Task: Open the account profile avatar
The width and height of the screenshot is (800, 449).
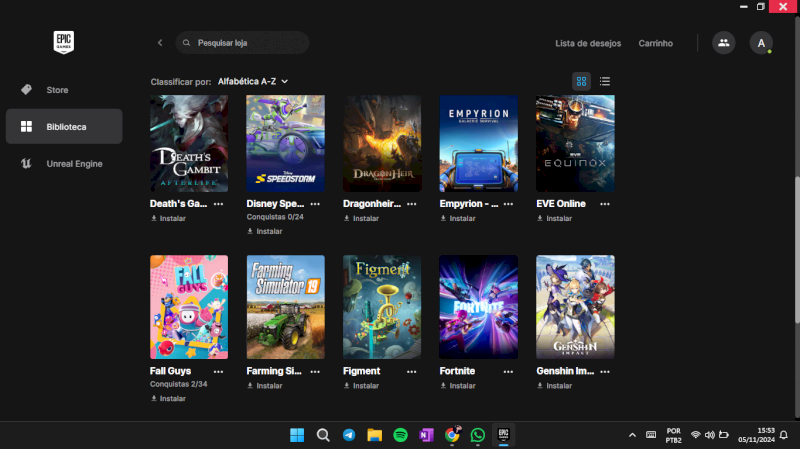Action: pyautogui.click(x=761, y=43)
